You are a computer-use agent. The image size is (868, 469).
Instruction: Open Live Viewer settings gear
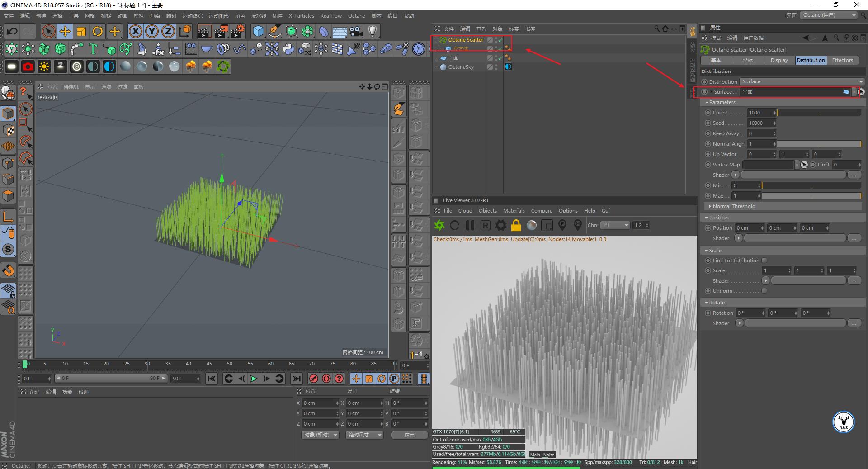500,225
